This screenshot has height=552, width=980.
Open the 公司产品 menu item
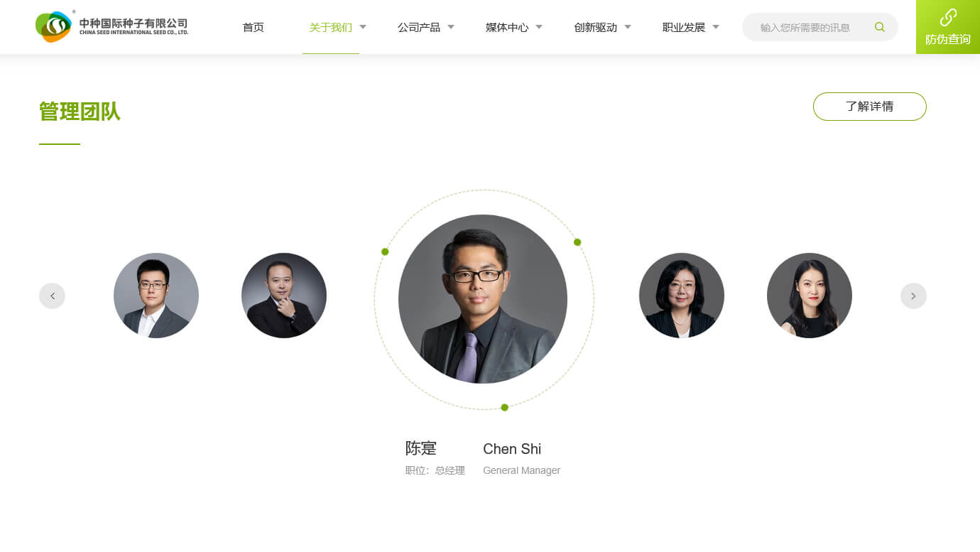click(419, 27)
